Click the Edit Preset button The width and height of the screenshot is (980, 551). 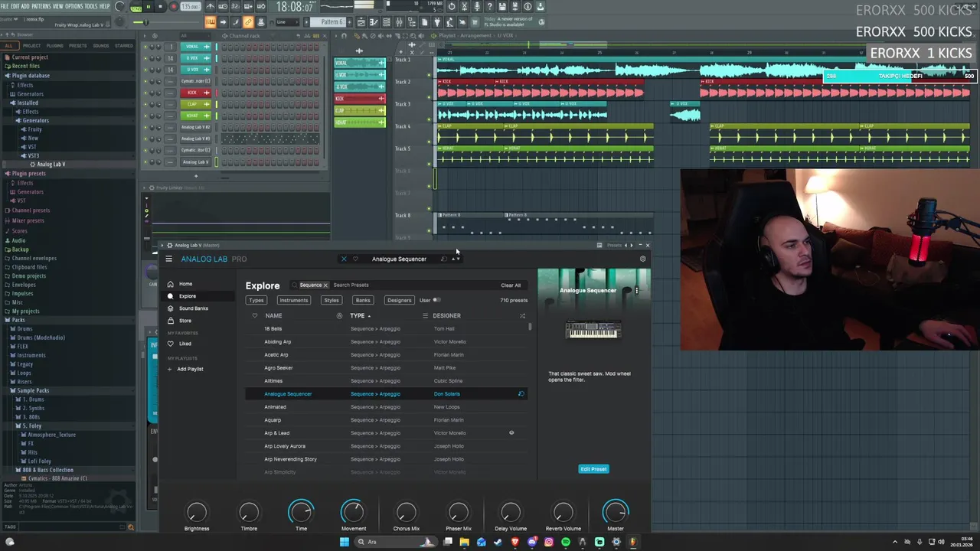pyautogui.click(x=593, y=469)
